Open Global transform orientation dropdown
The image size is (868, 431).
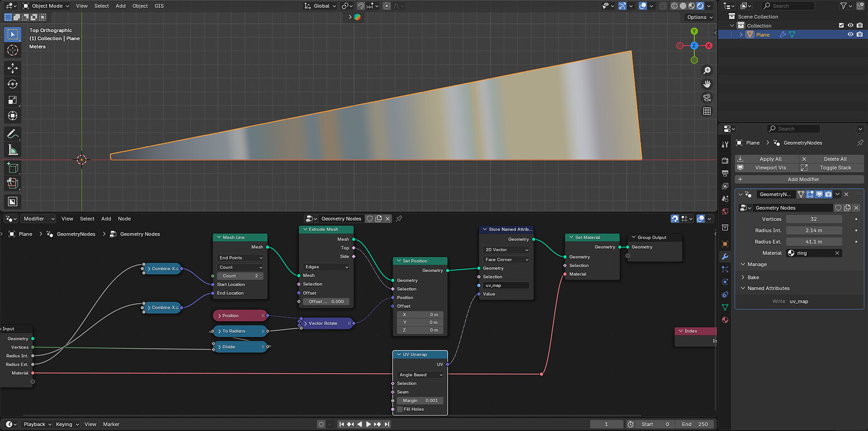[320, 6]
